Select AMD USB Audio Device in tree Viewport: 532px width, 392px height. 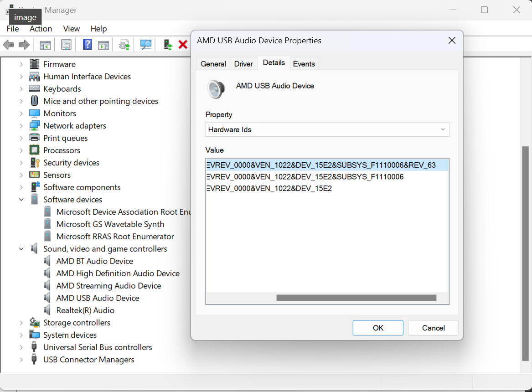(x=98, y=298)
